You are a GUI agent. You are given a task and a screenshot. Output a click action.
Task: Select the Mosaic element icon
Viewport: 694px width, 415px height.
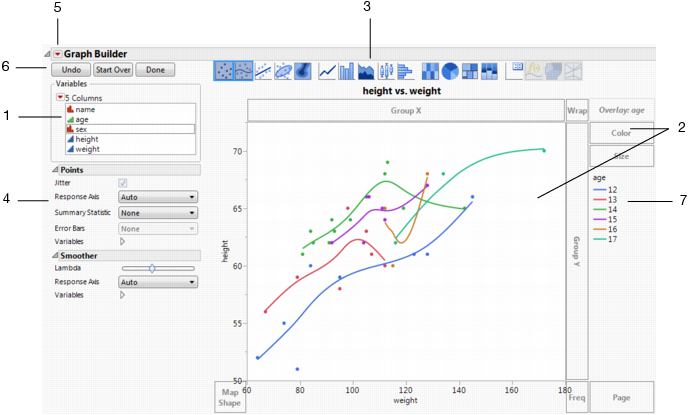[x=489, y=71]
